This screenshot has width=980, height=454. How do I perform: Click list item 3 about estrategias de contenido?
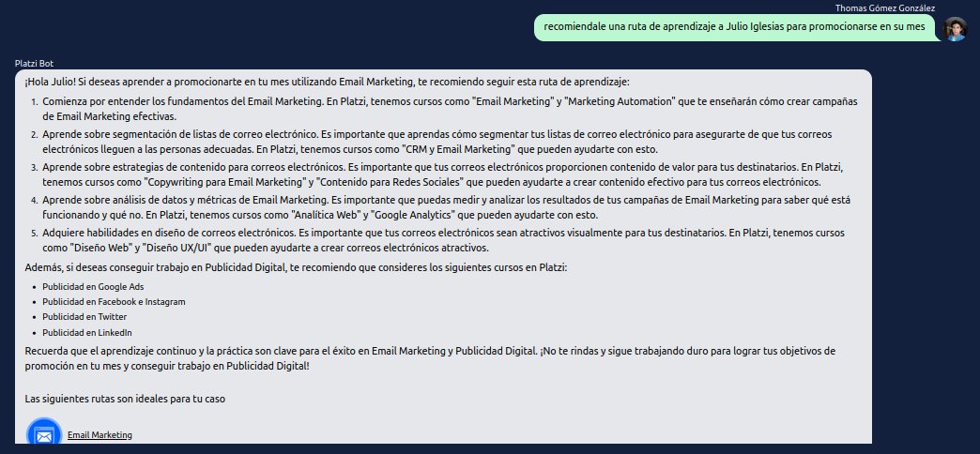click(444, 174)
